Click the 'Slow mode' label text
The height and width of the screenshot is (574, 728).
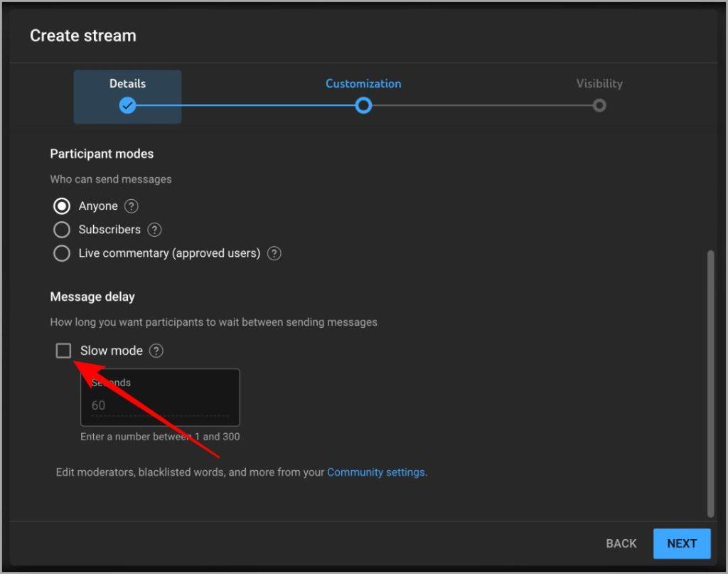(112, 351)
